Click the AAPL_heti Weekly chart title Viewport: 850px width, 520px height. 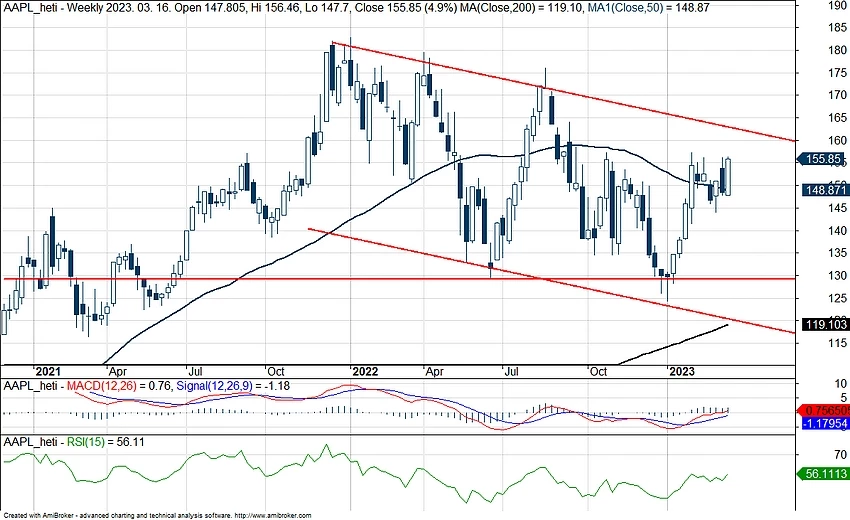tap(66, 8)
